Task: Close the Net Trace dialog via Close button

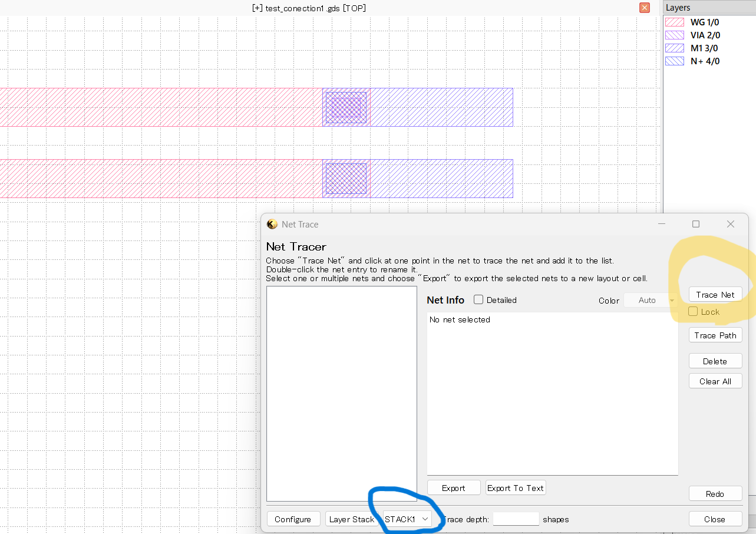Action: click(715, 519)
